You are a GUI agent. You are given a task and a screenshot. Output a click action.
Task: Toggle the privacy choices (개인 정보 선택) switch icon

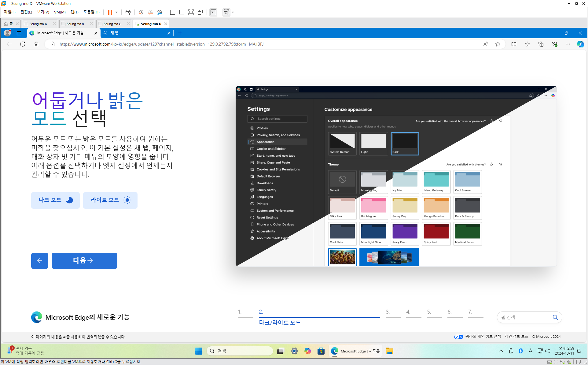[458, 337]
